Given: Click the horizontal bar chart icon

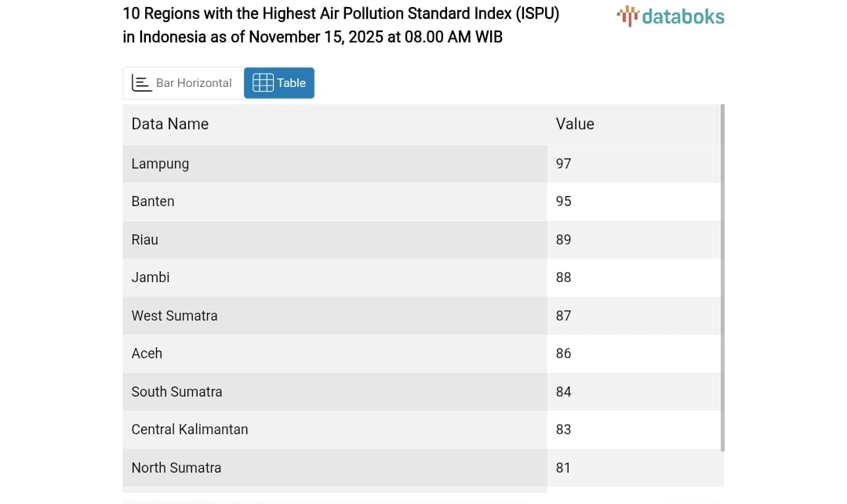Looking at the screenshot, I should [141, 83].
